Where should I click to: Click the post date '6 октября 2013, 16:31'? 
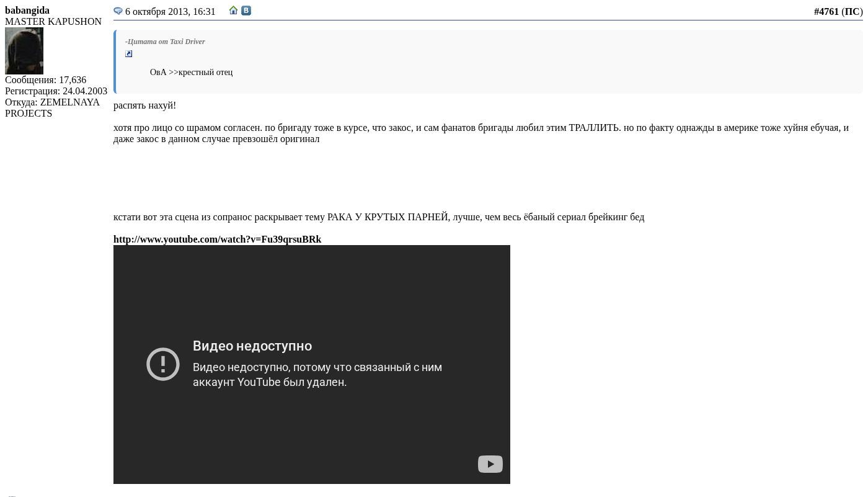click(170, 12)
